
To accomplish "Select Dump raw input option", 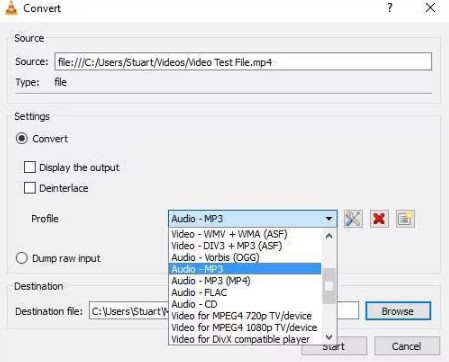I will (x=22, y=258).
